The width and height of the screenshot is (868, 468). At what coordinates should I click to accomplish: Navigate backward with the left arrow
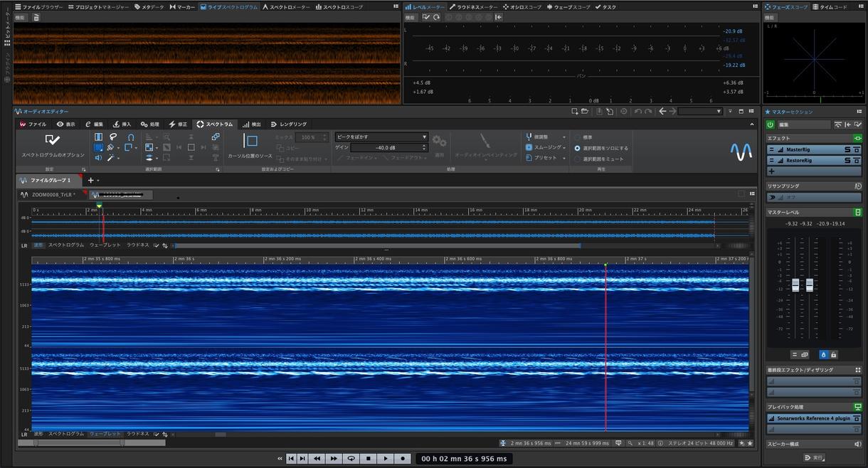pos(662,112)
